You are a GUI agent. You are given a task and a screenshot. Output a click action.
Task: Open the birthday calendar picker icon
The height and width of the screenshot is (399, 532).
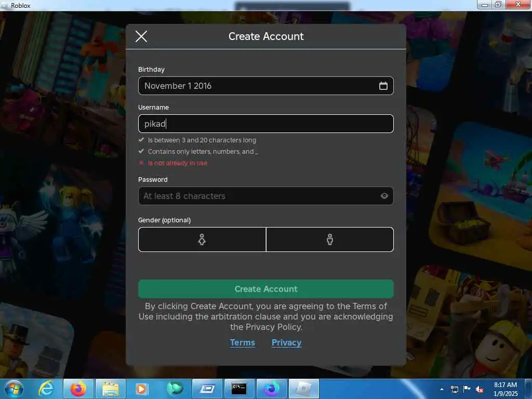[x=383, y=86]
